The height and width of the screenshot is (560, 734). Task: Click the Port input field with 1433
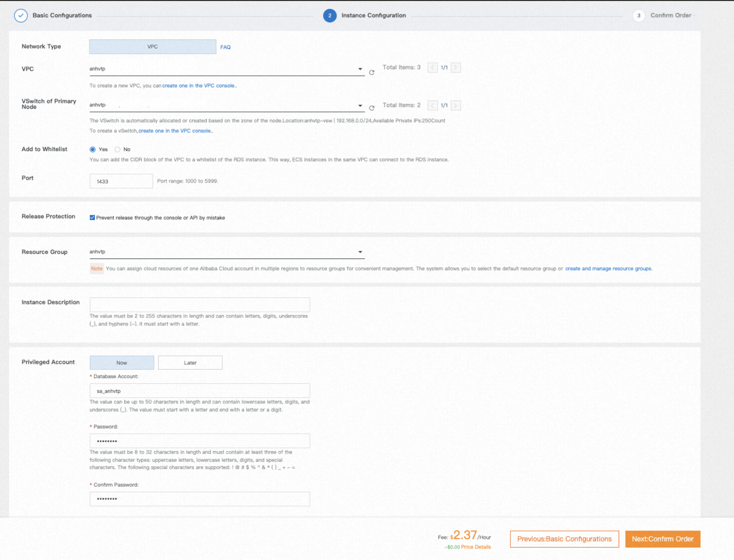point(121,181)
